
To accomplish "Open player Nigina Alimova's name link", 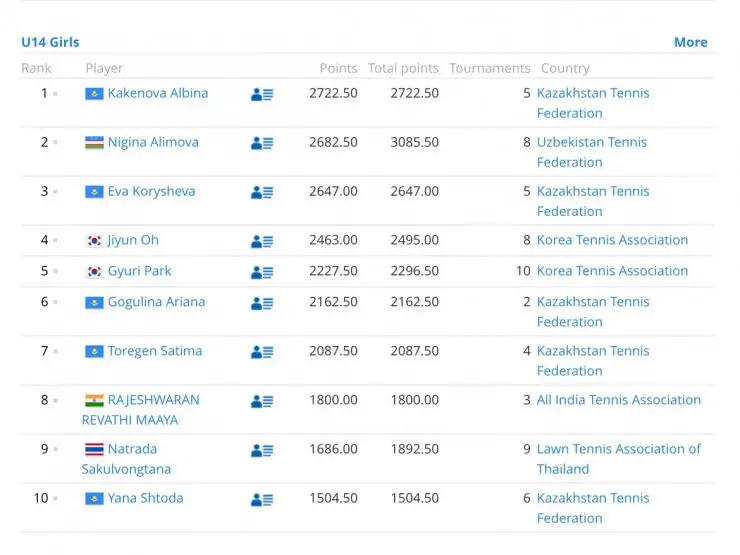I will [153, 142].
